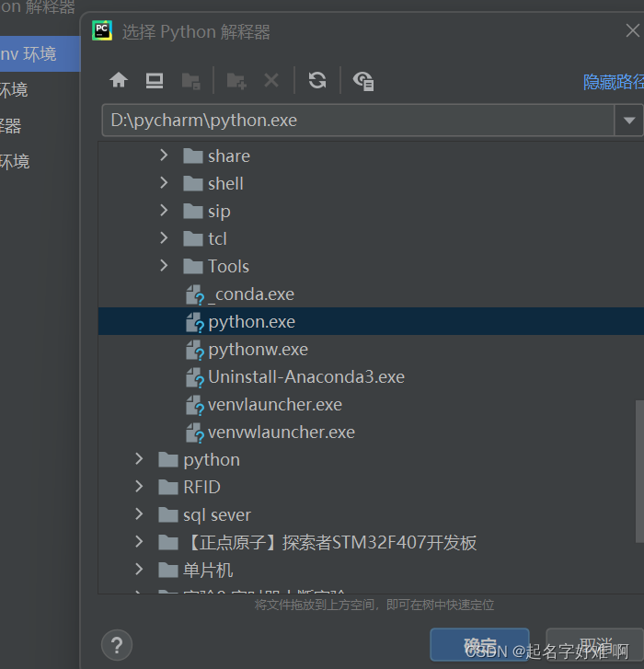Click the folder icon beside shell
The width and height of the screenshot is (644, 669).
(193, 184)
